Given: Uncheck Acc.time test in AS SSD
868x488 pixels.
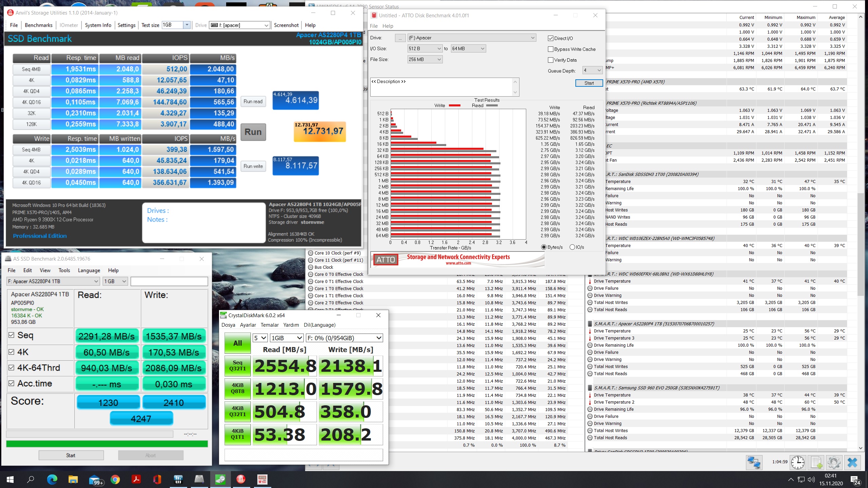Looking at the screenshot, I should tap(12, 383).
